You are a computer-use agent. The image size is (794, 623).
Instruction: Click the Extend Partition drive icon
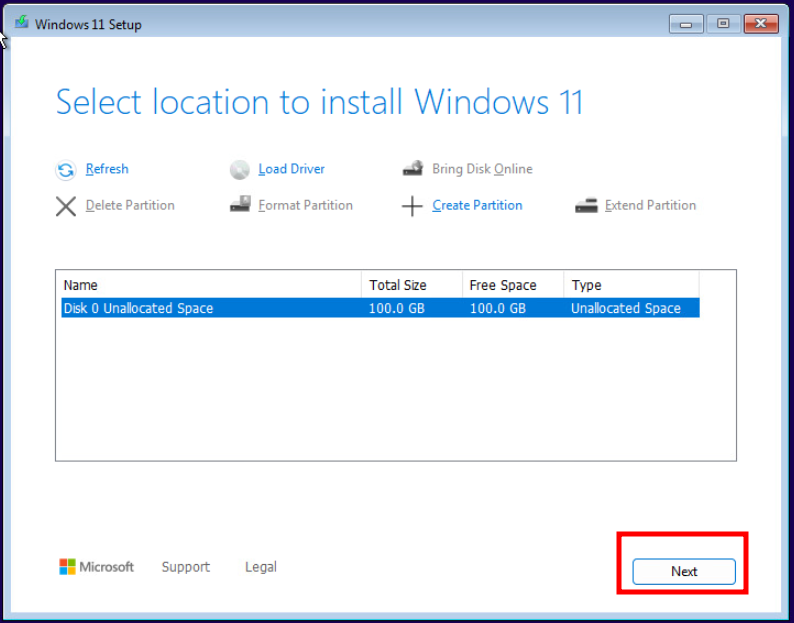click(x=586, y=206)
